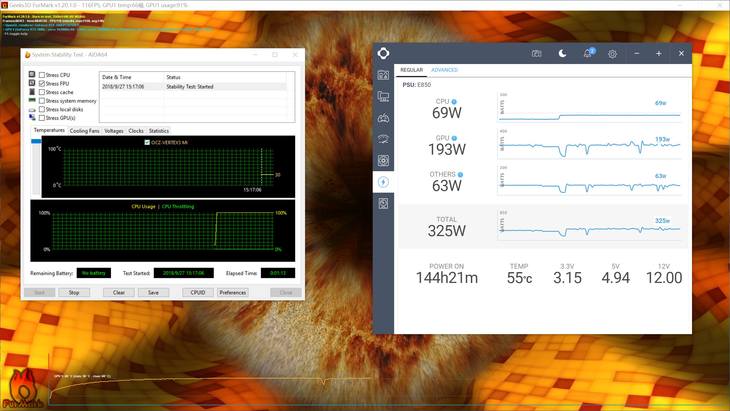Uncheck Stress FPU checkbox

point(42,83)
